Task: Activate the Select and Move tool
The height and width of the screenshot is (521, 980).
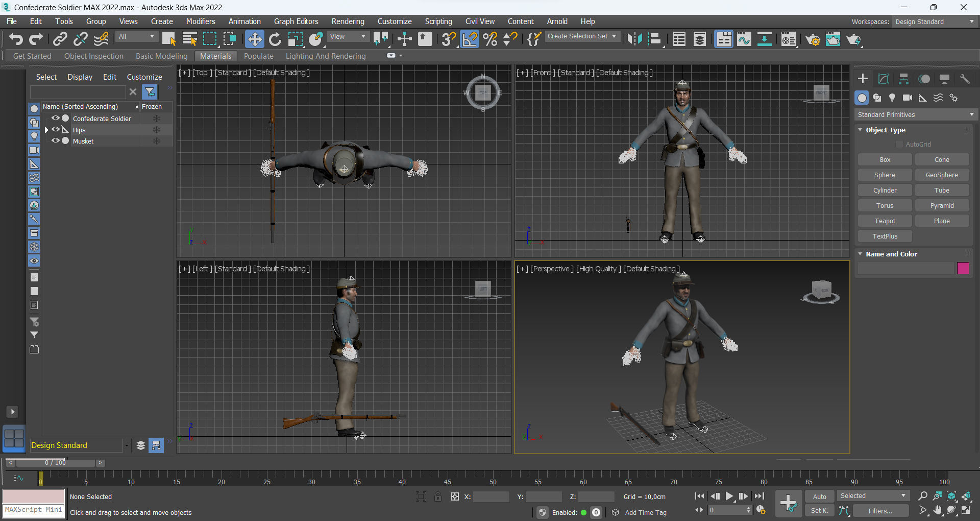Action: pos(254,39)
